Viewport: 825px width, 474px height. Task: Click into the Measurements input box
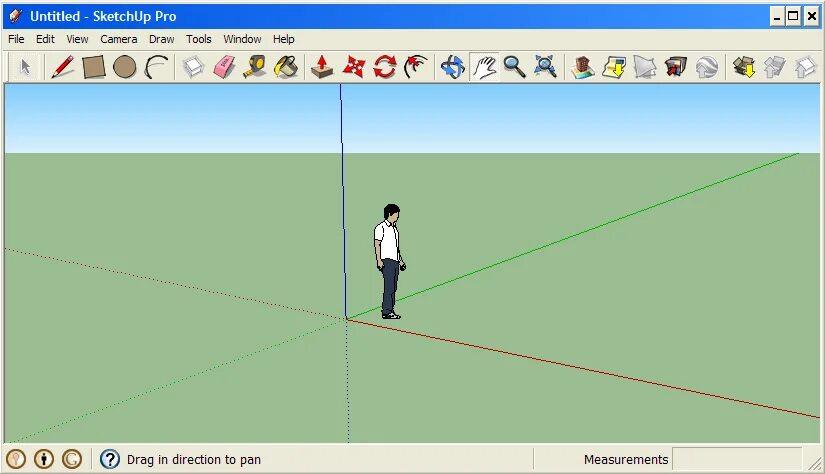737,459
